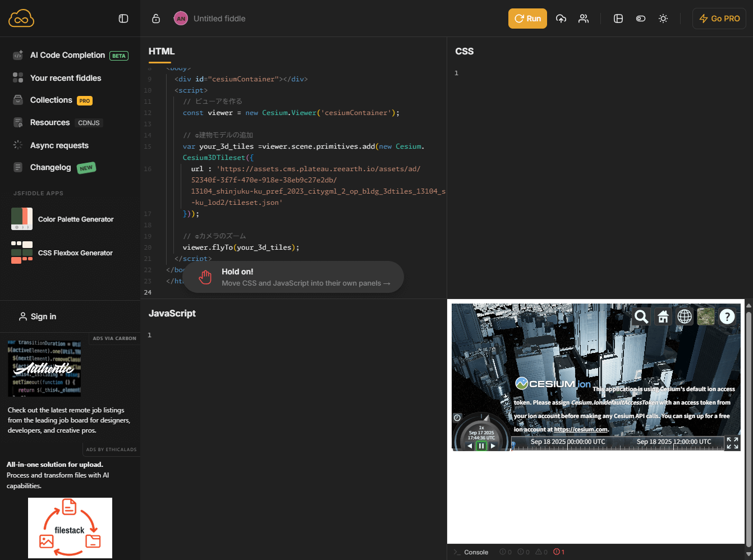Toggle the light/dark theme sun icon

click(x=663, y=19)
